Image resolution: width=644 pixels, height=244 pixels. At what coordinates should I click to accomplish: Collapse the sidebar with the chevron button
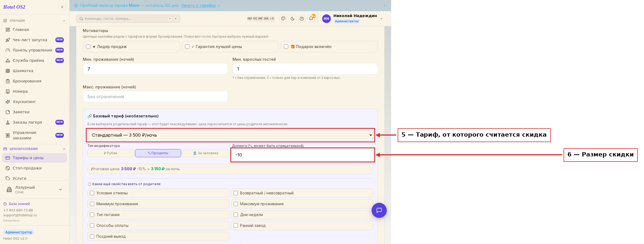pos(62,7)
